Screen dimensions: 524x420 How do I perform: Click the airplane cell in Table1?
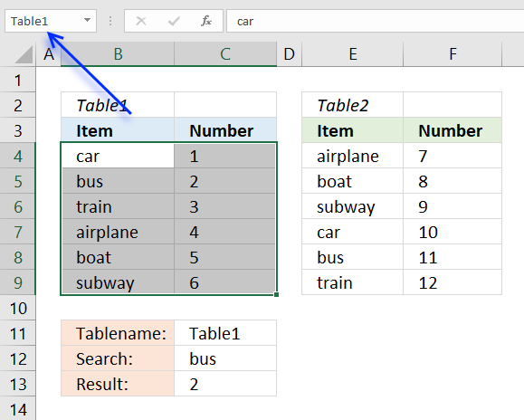click(x=118, y=233)
